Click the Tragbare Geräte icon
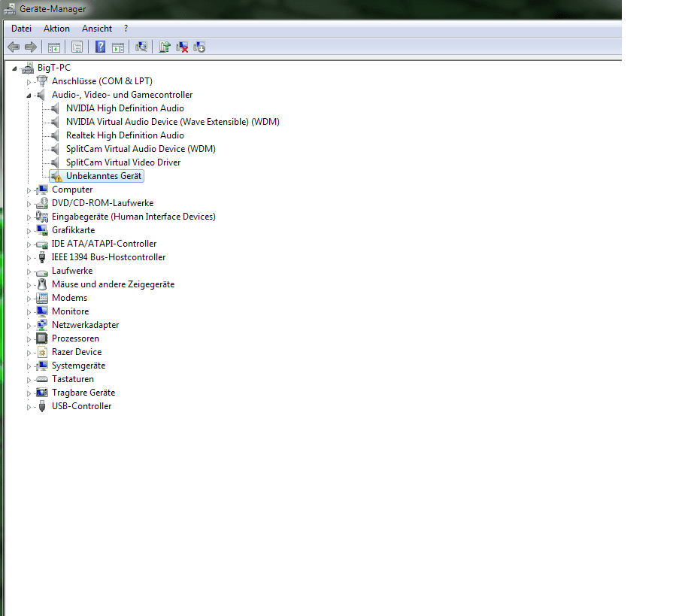The image size is (679, 616). click(42, 393)
